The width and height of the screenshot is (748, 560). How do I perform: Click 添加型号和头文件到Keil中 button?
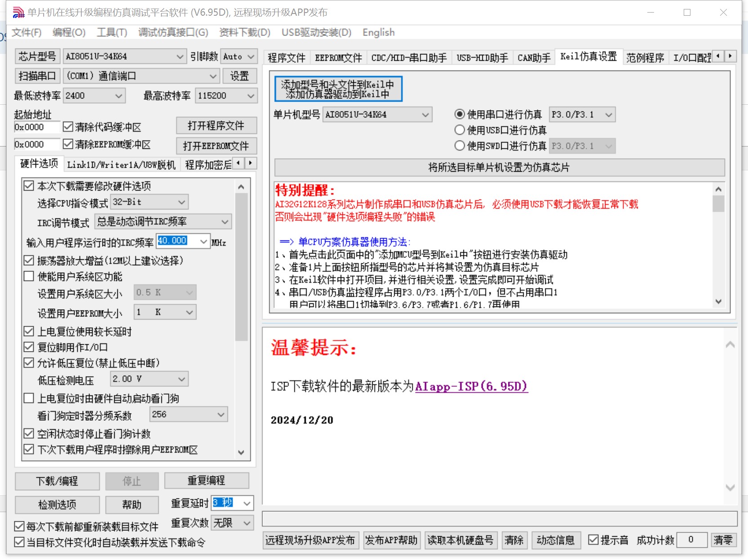pyautogui.click(x=338, y=89)
